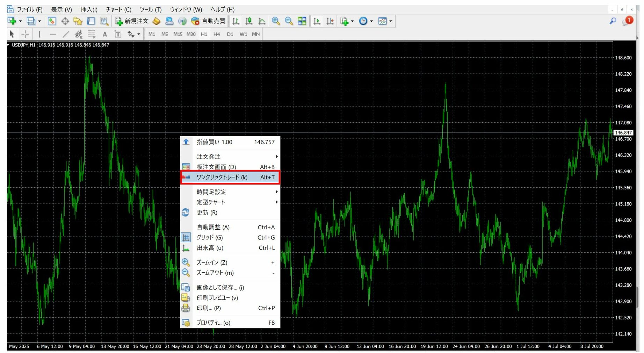Select the text annotation tool 'A'

104,34
